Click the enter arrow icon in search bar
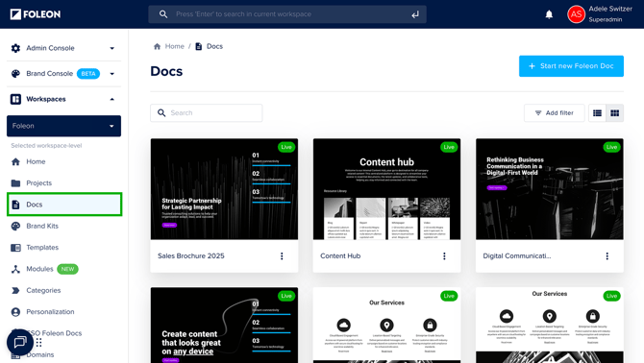 415,14
